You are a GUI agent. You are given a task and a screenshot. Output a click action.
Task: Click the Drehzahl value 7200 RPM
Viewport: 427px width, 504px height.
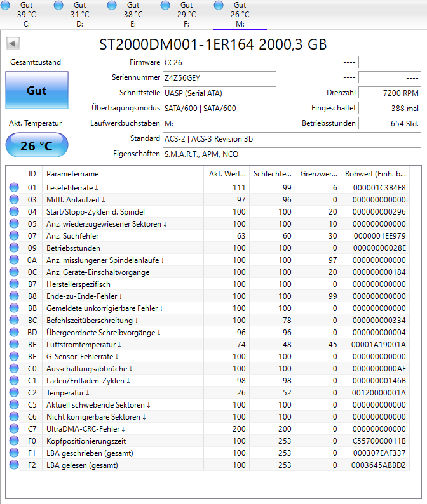[390, 93]
